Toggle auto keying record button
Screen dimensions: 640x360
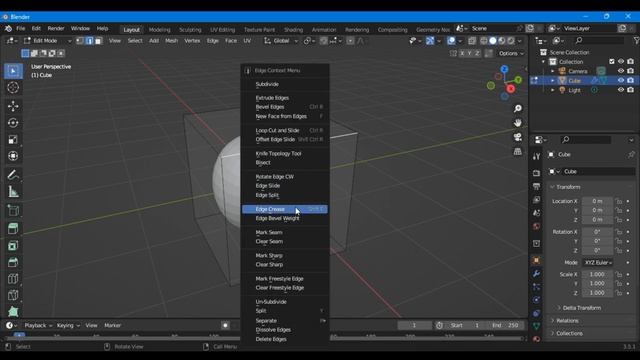(225, 326)
